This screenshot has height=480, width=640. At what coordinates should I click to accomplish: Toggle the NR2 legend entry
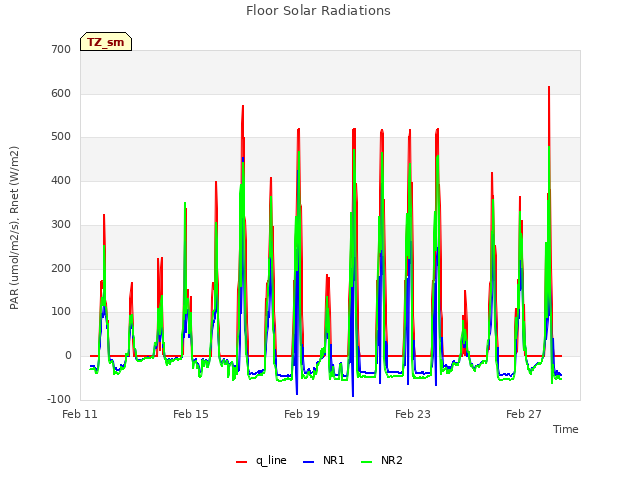click(x=382, y=460)
